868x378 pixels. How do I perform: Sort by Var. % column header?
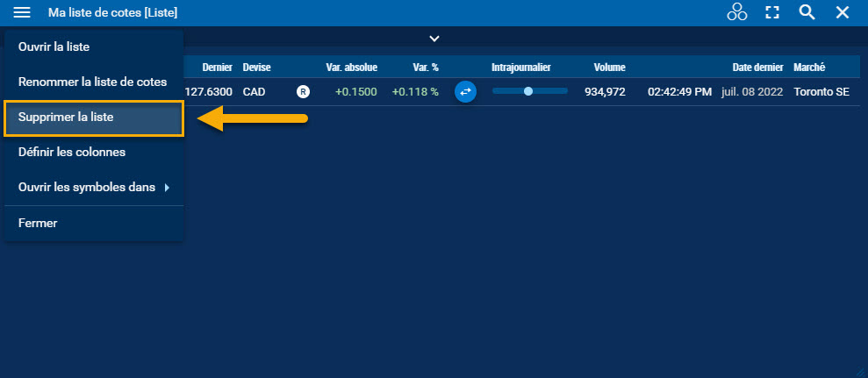tap(426, 68)
